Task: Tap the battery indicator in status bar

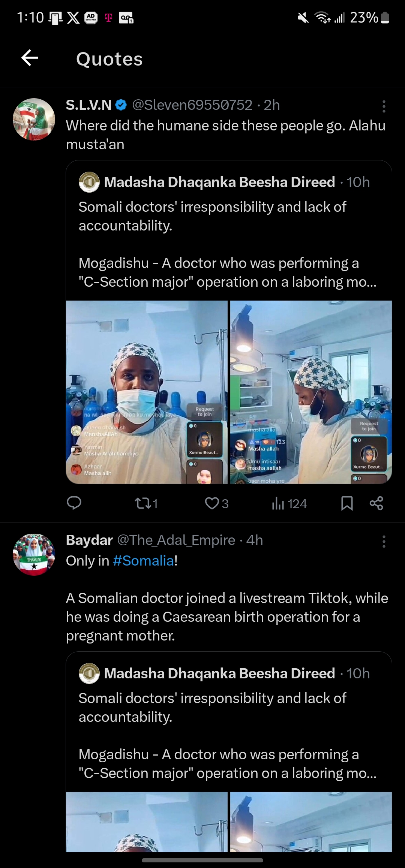Action: (x=385, y=18)
